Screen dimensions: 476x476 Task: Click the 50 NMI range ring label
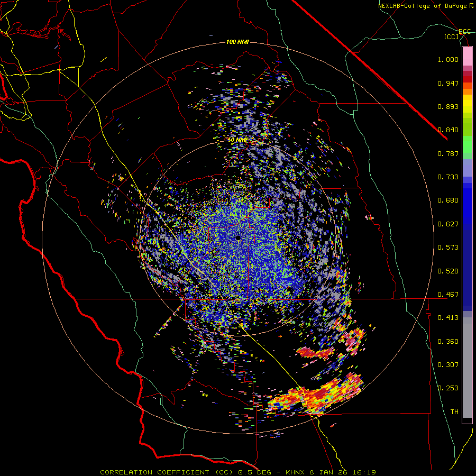click(237, 140)
